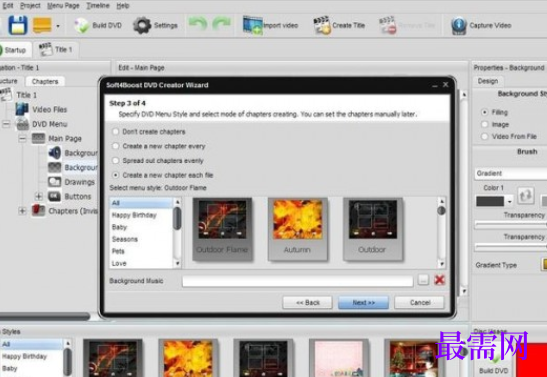The width and height of the screenshot is (547, 377).
Task: Collapse the DVD Menu tree node
Action: click(6, 124)
